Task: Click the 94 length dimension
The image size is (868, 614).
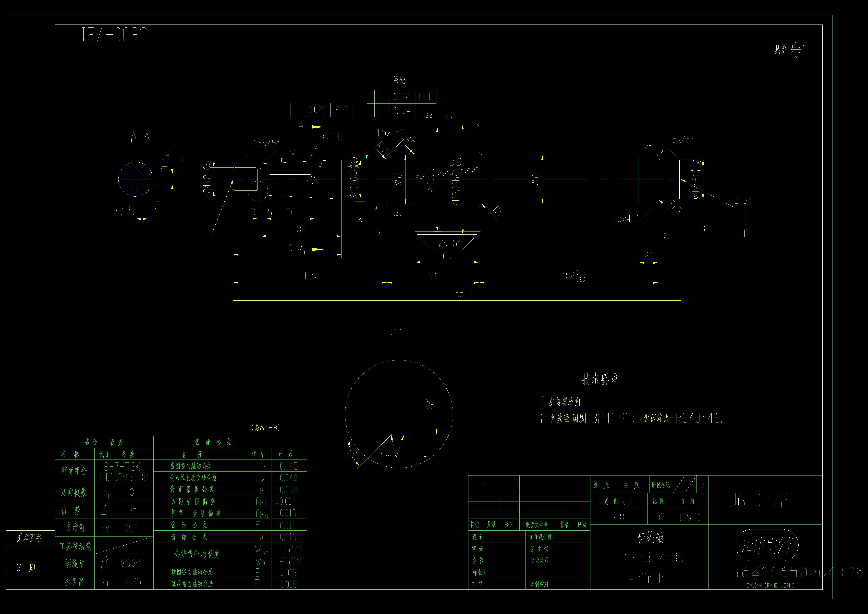Action: click(433, 276)
